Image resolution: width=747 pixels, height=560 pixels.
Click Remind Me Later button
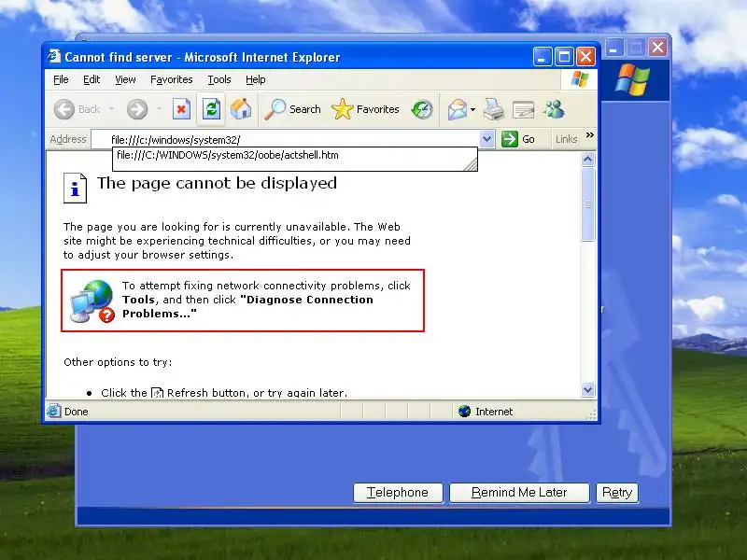519,493
